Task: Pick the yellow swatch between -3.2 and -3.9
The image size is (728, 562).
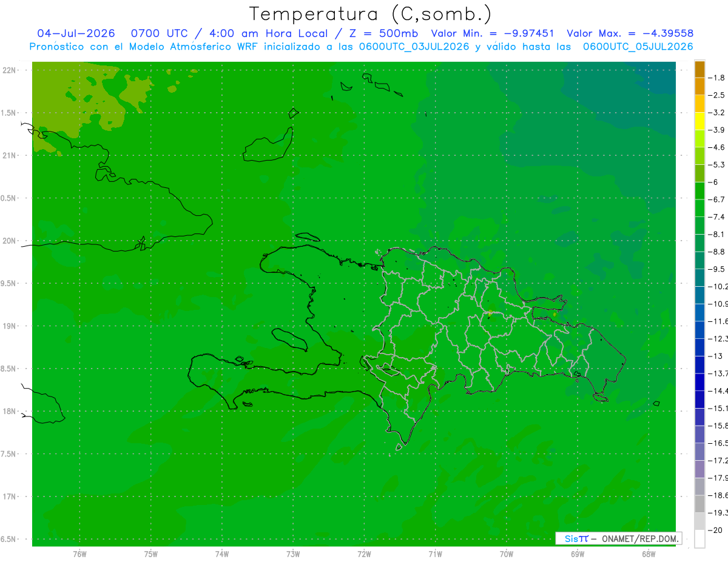Action: (x=699, y=121)
